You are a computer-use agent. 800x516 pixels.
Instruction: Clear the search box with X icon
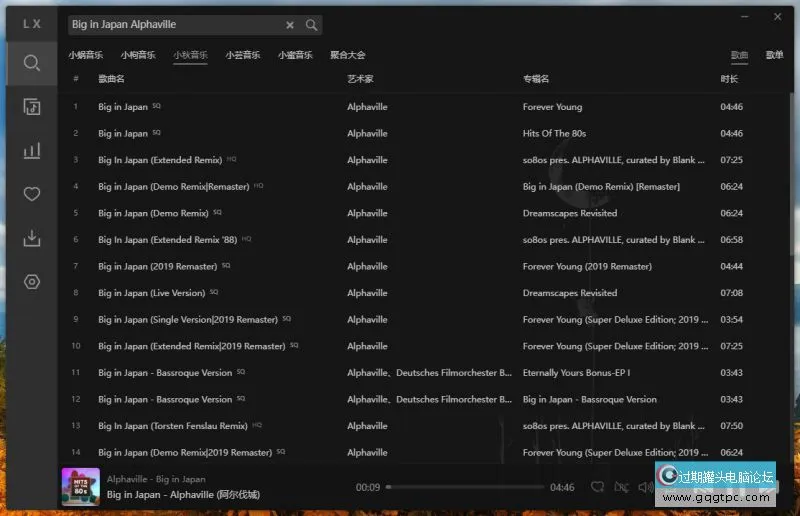coord(290,25)
